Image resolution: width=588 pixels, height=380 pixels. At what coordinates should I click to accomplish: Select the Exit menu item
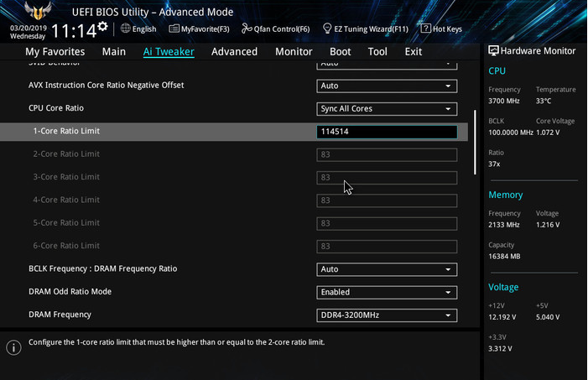pyautogui.click(x=414, y=51)
